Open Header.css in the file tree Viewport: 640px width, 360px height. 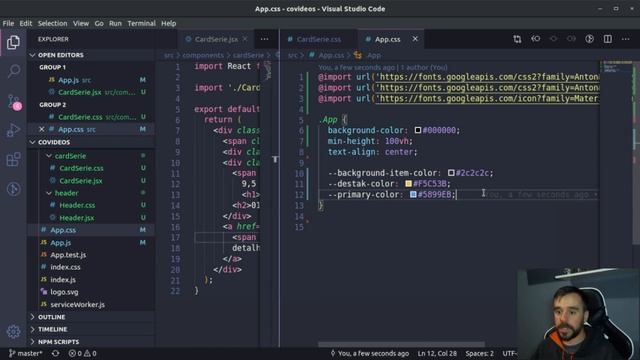coord(91,205)
